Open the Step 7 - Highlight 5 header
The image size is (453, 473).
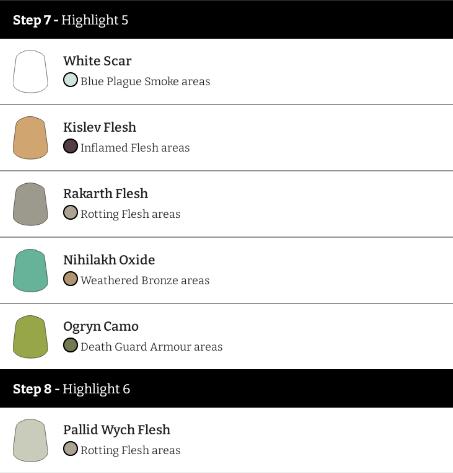pos(226,20)
